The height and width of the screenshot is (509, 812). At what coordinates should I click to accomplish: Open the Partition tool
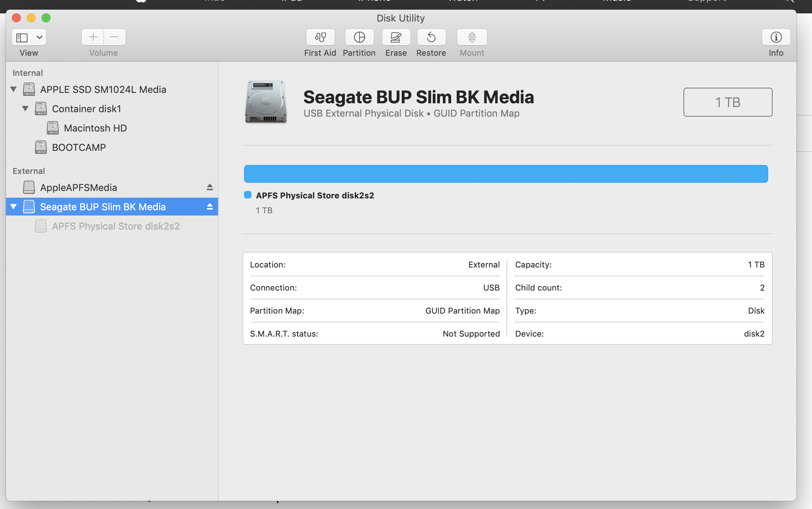coord(359,38)
